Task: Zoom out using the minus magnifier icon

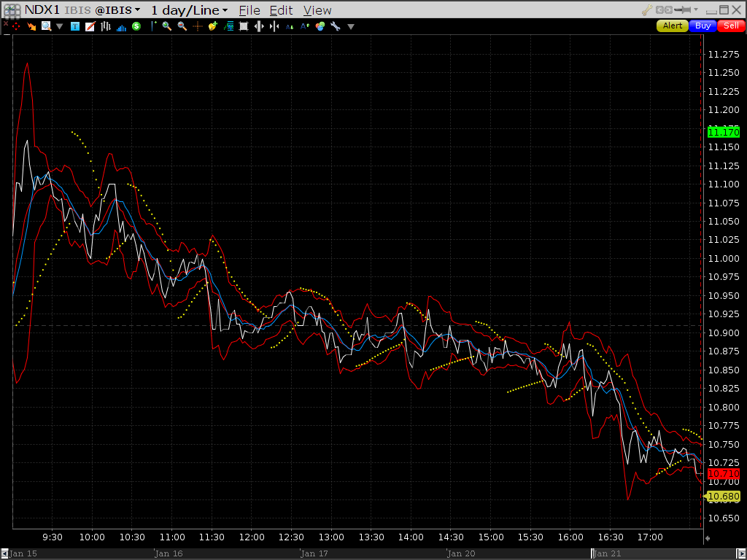Action: tap(182, 26)
